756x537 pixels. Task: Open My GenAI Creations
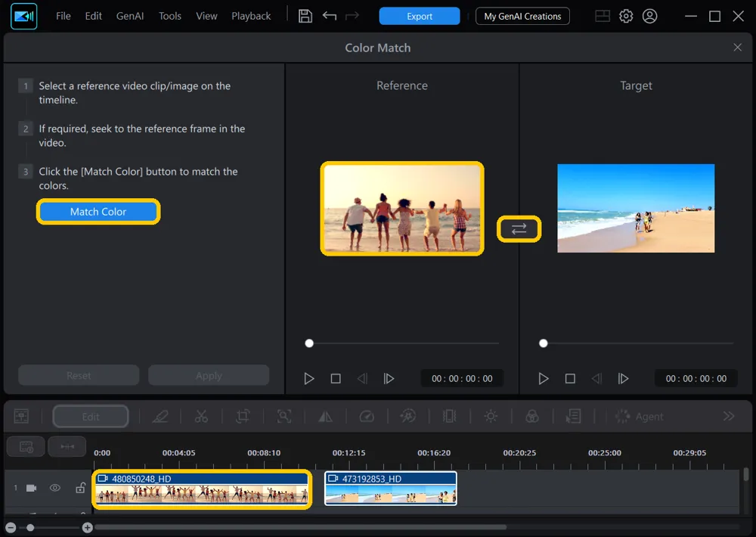coord(522,16)
